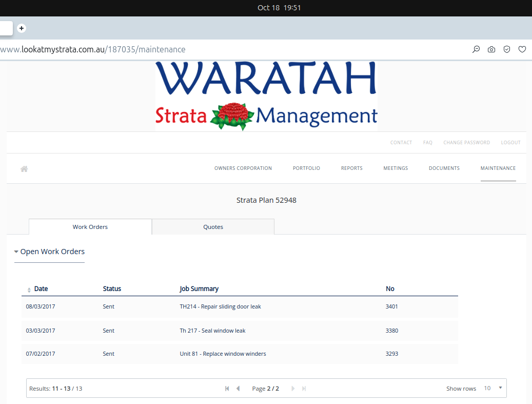This screenshot has height=404, width=532.
Task: Jump to last page of results
Action: 304,389
